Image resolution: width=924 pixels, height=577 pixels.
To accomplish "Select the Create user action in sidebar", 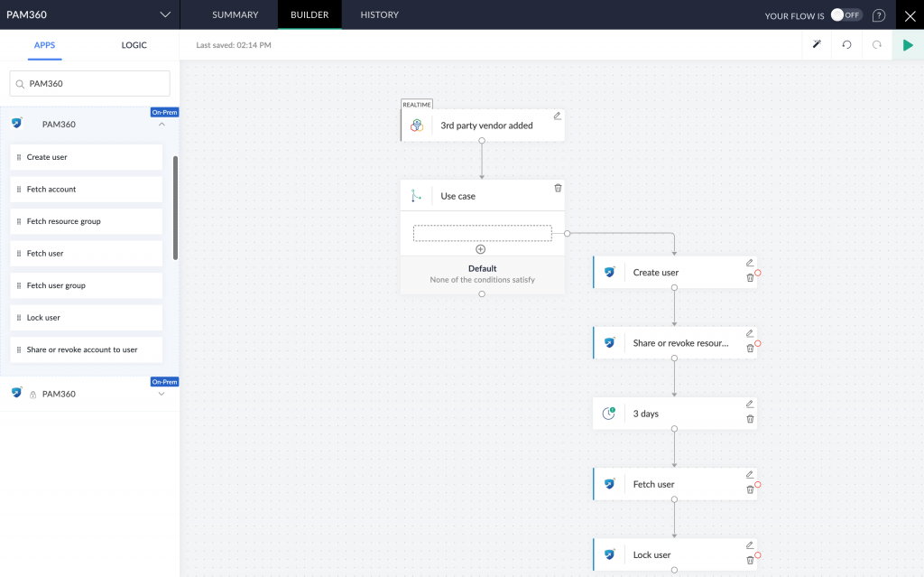I will pos(86,157).
